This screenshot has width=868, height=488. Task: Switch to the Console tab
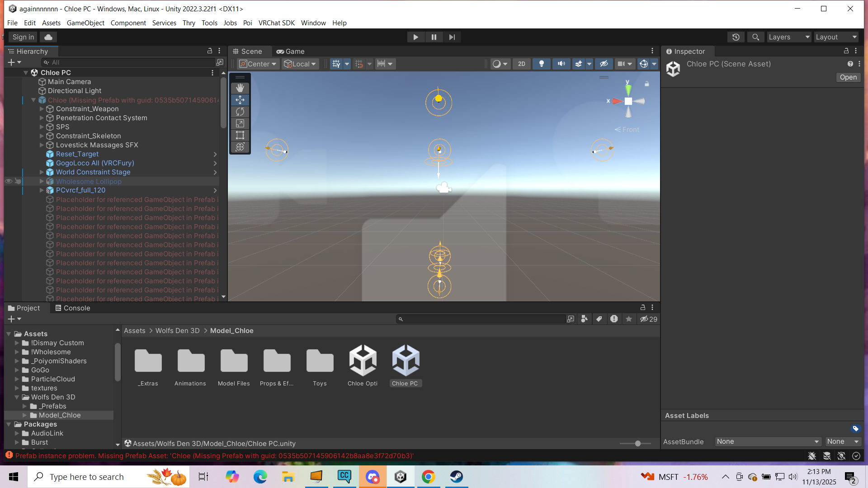[x=72, y=308]
